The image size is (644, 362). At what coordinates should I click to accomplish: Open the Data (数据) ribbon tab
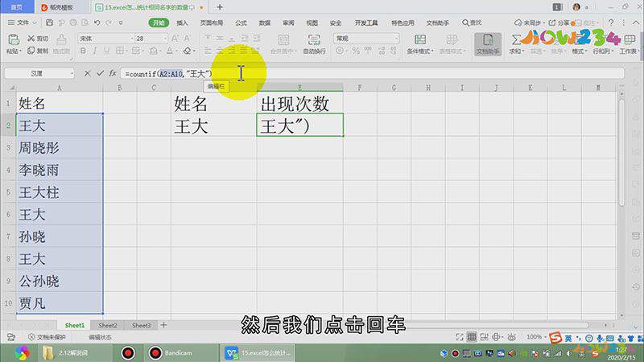click(265, 23)
